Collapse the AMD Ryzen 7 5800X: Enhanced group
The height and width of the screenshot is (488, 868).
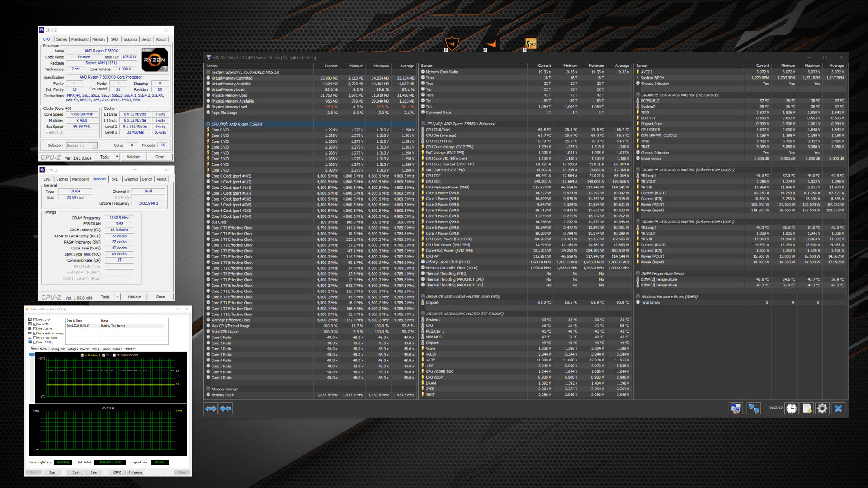(x=423, y=124)
